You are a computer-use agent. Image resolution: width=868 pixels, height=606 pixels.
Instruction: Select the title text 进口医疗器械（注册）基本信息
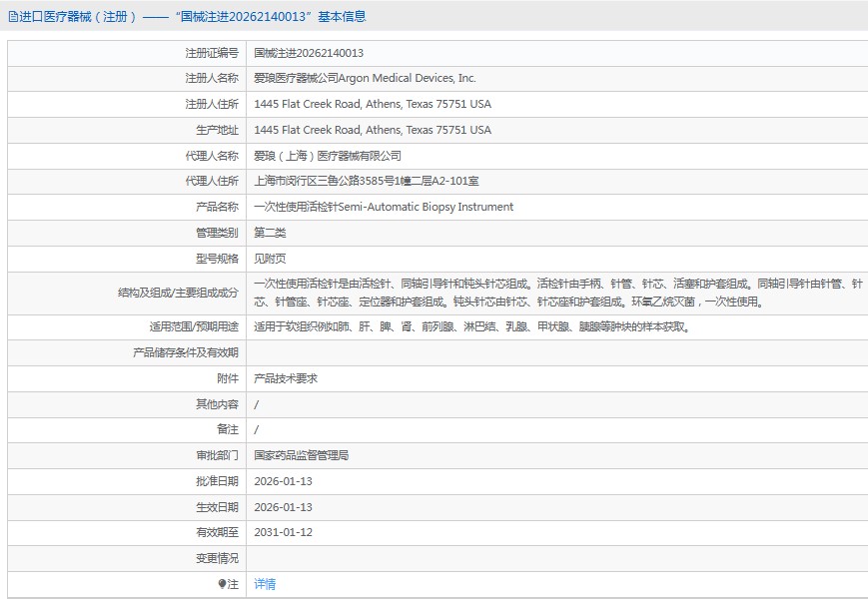point(187,17)
